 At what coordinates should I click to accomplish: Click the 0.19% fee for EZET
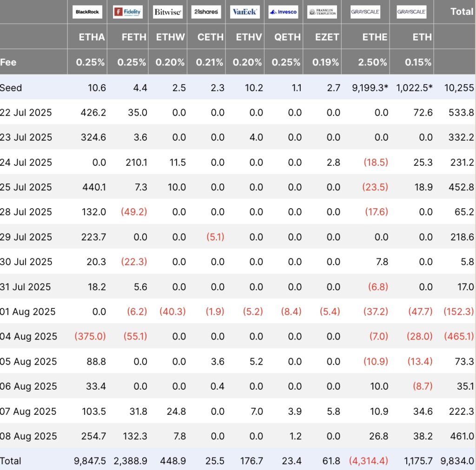[325, 62]
